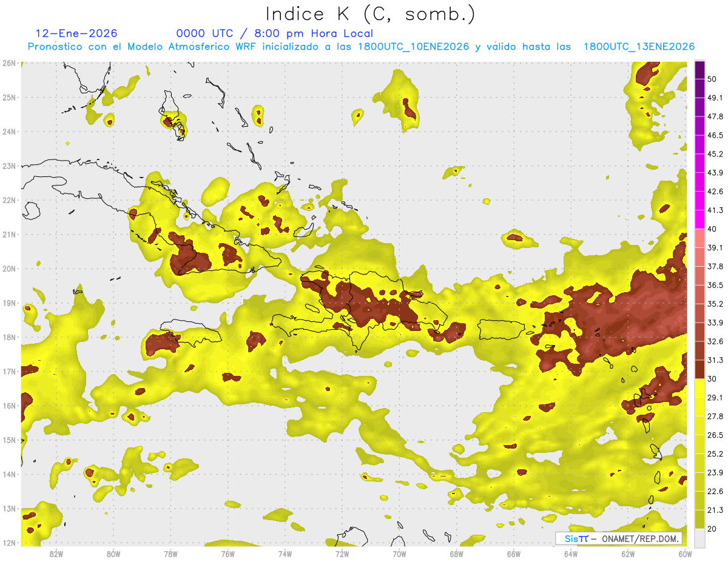Viewport: 728px width, 562px height.
Task: Click the magenta color band between 40 and 41.3
Action: pos(699,219)
